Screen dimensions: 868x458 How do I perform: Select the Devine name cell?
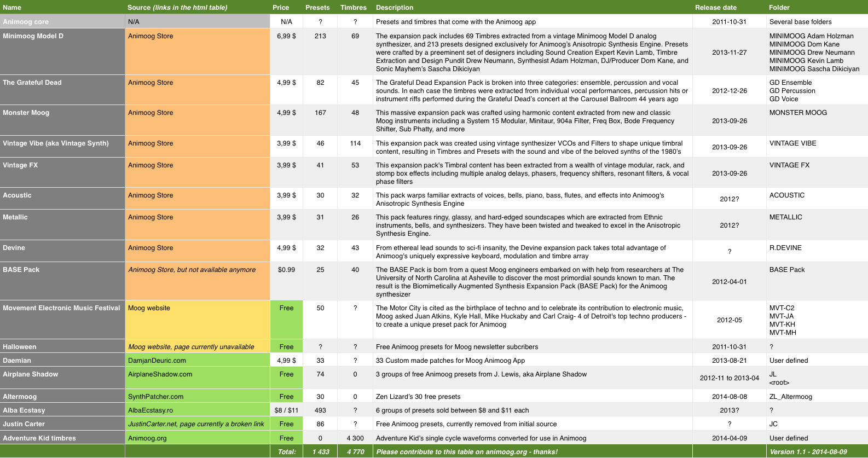62,251
